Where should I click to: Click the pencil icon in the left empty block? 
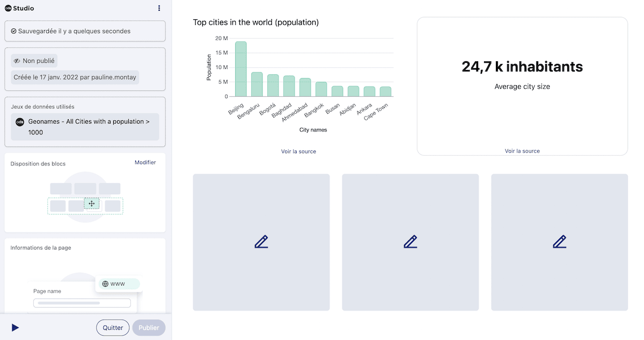261,242
